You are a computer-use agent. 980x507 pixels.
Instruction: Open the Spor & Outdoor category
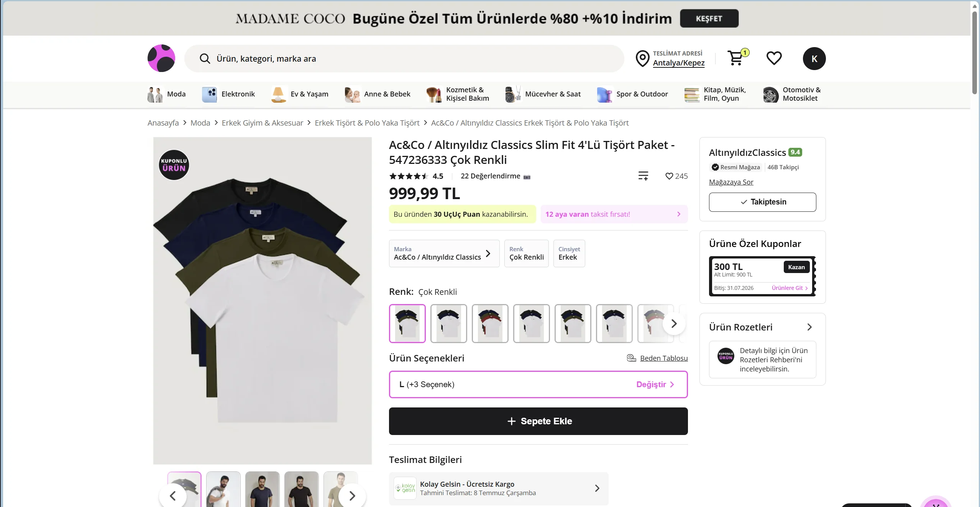(632, 94)
